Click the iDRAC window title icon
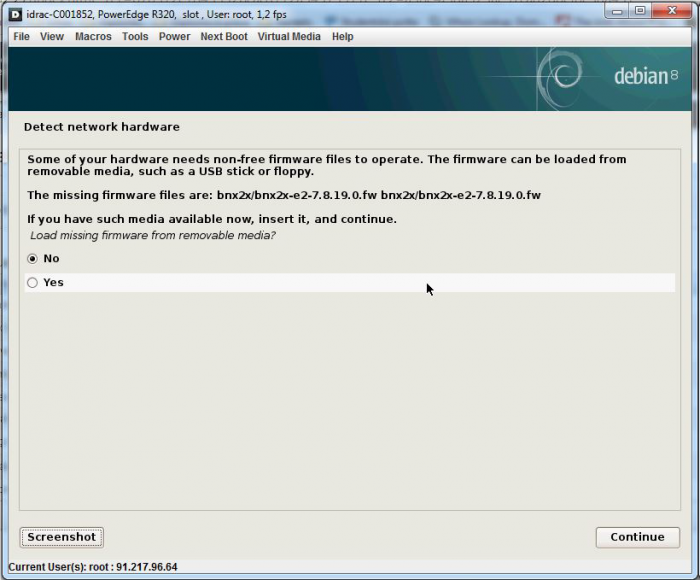Screen dimensions: 700x580 tap(15, 15)
